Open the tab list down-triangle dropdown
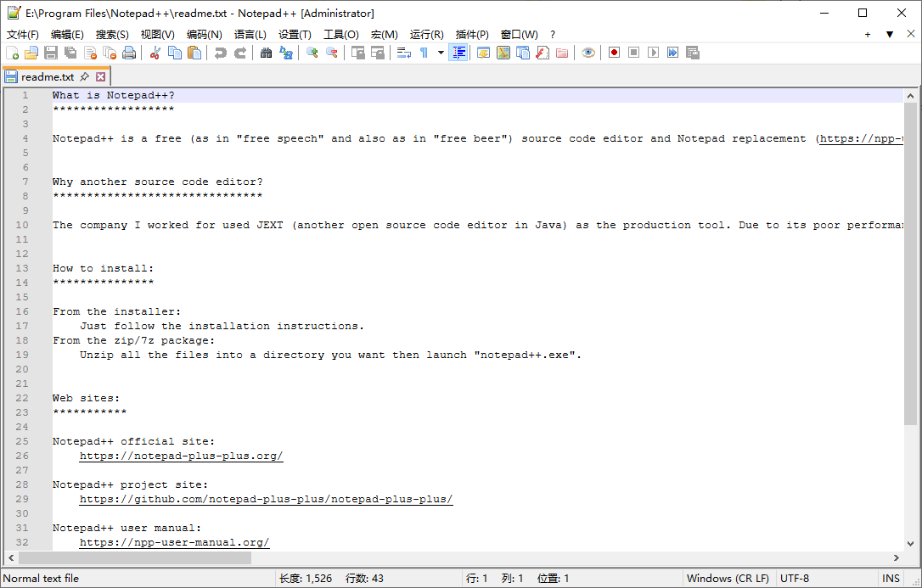This screenshot has width=922, height=588. [x=889, y=35]
